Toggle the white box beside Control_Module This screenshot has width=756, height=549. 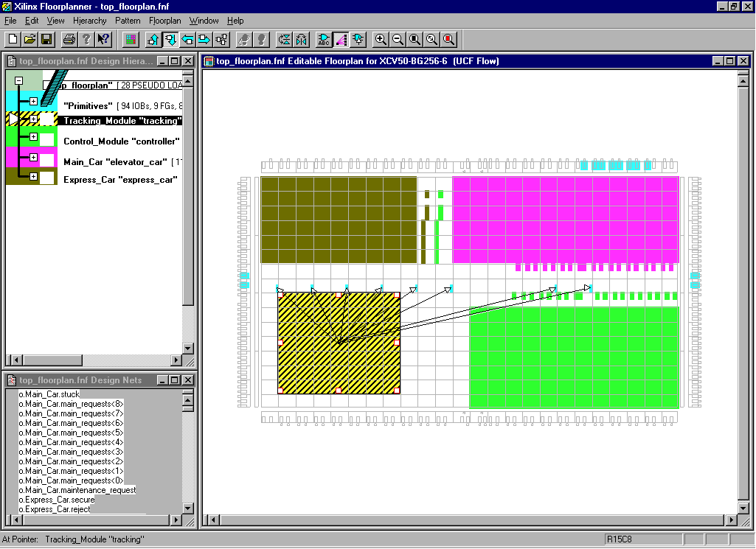tap(47, 139)
